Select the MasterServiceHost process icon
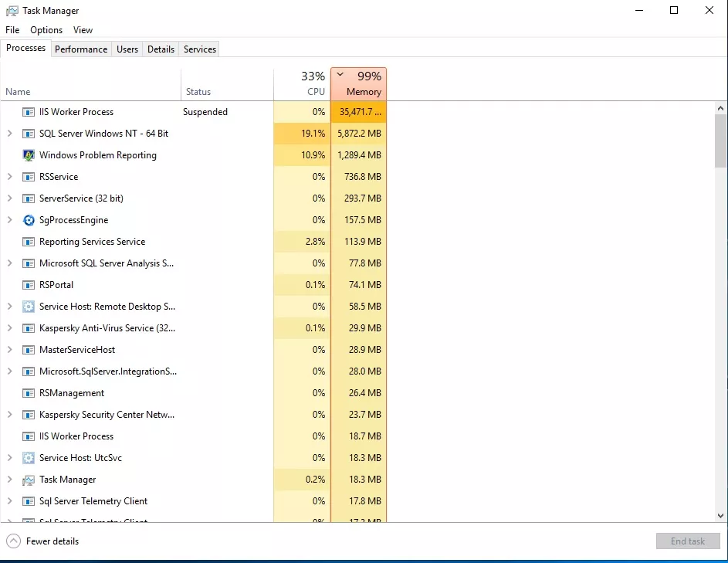 click(29, 350)
